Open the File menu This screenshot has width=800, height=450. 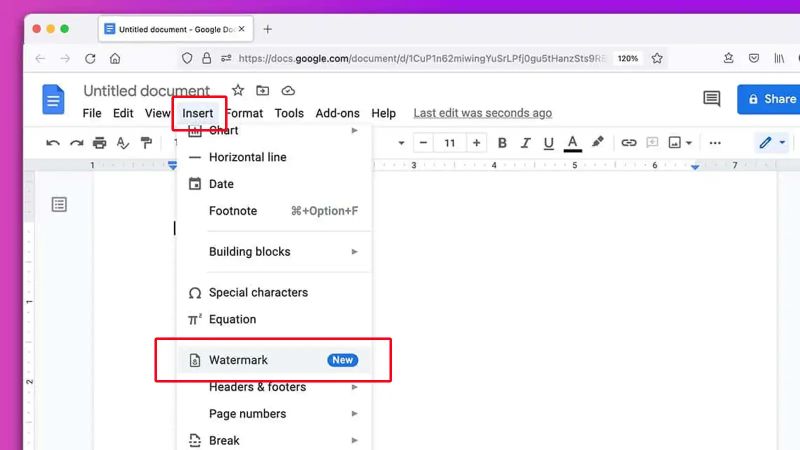pyautogui.click(x=92, y=113)
